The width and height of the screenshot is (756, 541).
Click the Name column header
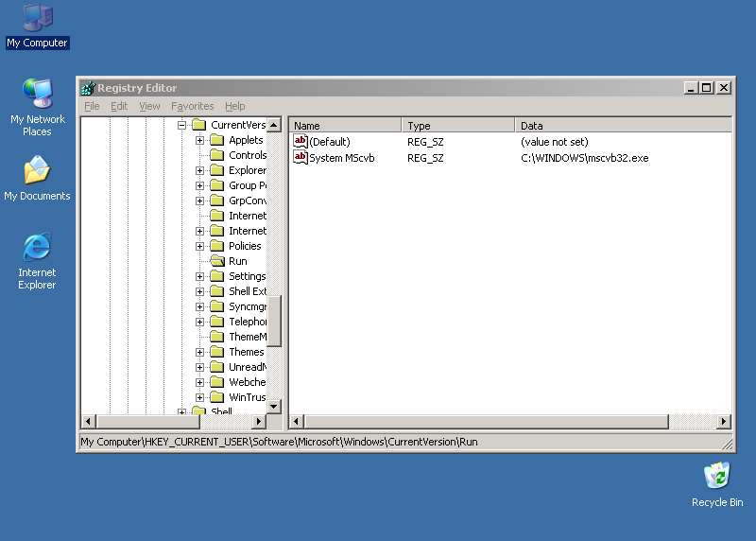[x=345, y=125]
